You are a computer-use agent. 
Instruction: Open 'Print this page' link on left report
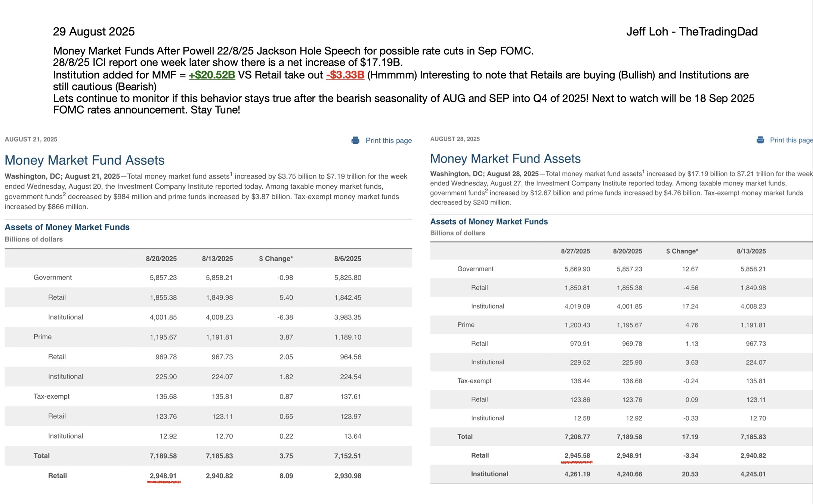tap(389, 140)
